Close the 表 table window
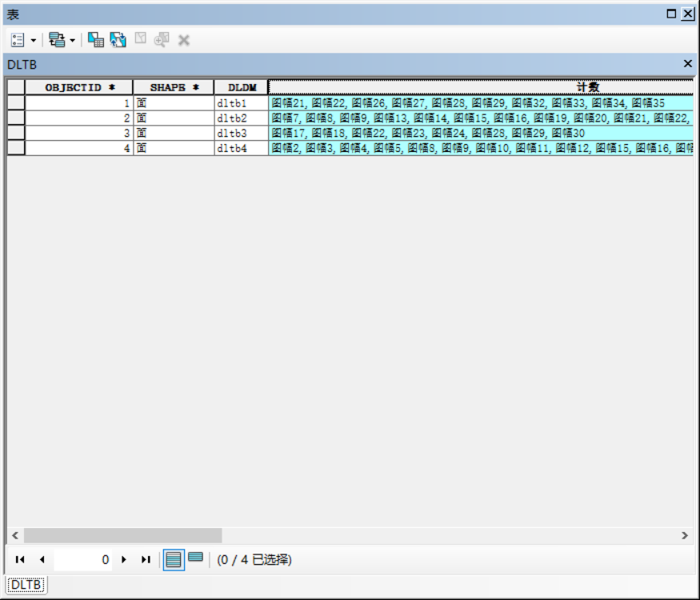The image size is (700, 600). pos(688,14)
